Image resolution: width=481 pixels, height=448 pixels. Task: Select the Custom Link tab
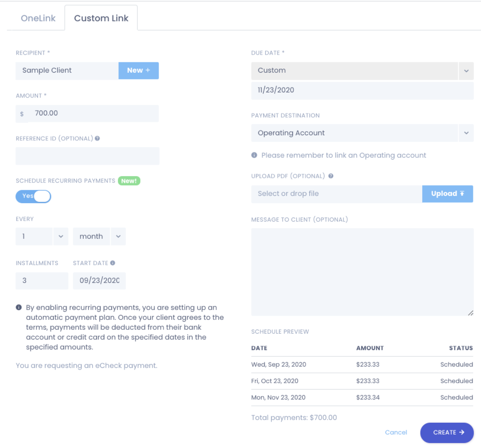click(101, 19)
